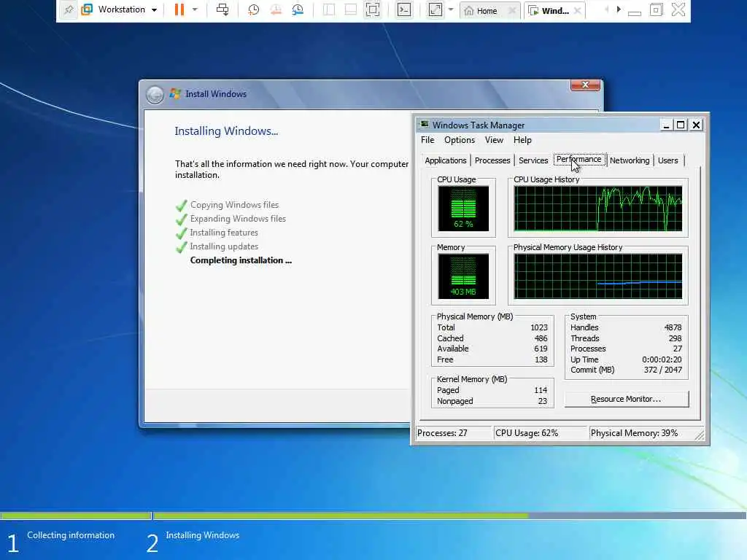
Task: Select the Performance tab
Action: [579, 160]
